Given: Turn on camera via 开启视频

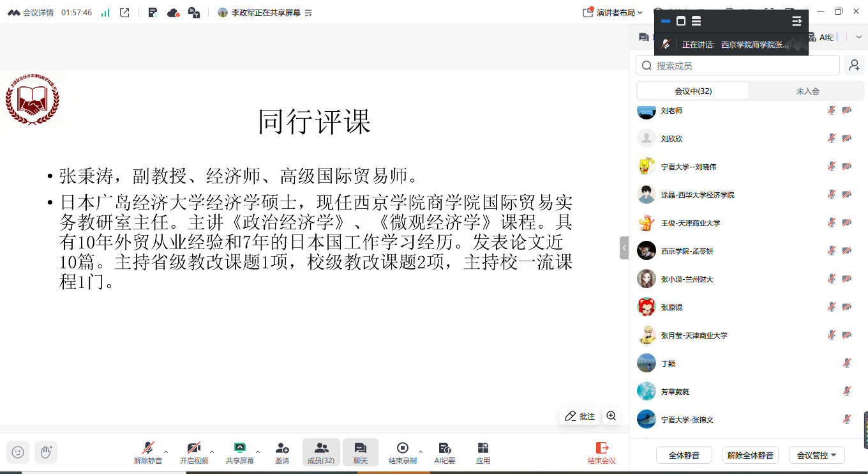Looking at the screenshot, I should [x=193, y=452].
